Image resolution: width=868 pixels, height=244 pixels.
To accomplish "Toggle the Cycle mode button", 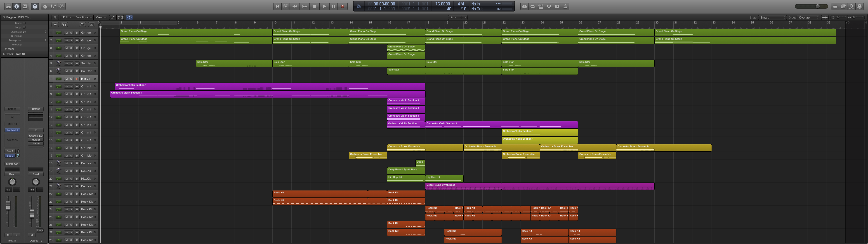I will [x=533, y=6].
